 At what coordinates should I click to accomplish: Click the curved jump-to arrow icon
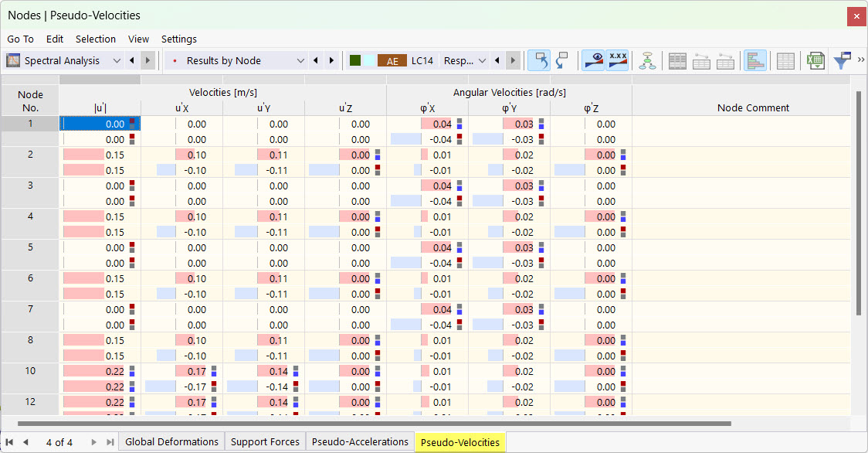click(x=561, y=60)
